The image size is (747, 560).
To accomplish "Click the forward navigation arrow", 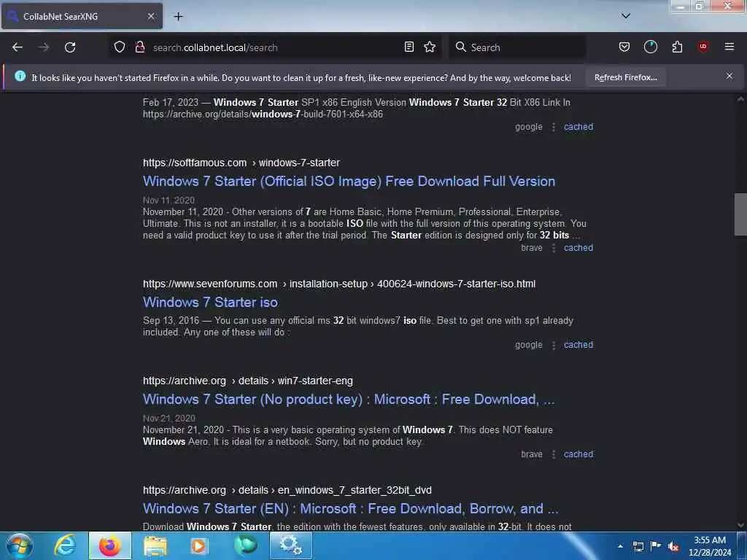I will [44, 47].
